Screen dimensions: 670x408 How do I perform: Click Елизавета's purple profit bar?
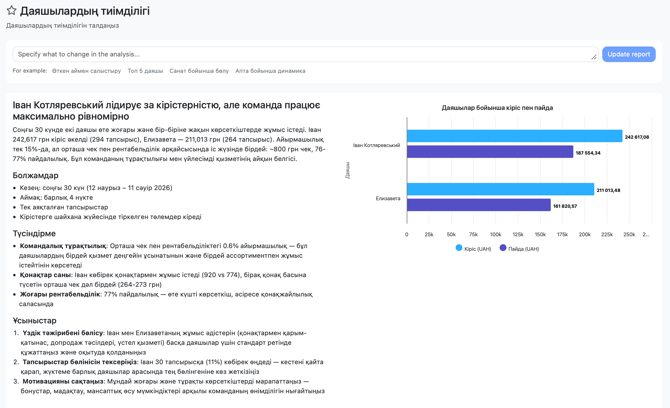[x=479, y=205]
